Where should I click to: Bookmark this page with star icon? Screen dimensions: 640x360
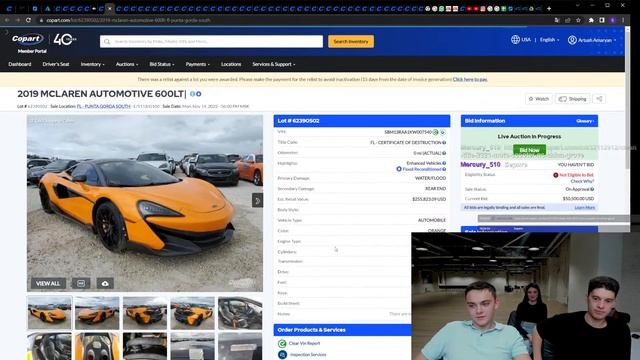tap(578, 20)
